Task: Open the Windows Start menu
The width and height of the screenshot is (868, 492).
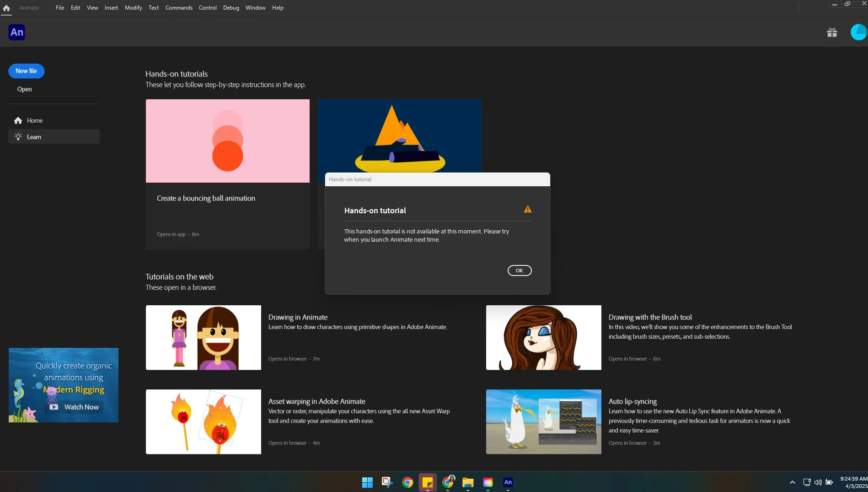Action: click(367, 482)
